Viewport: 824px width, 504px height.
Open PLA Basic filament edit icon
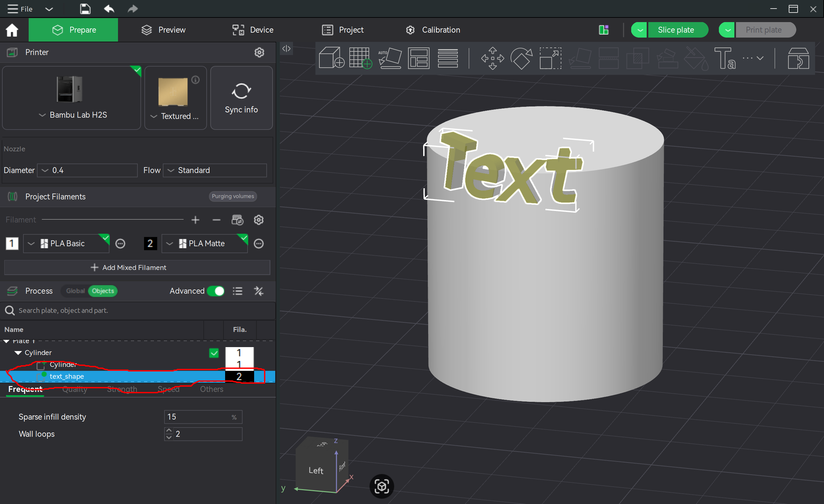coord(120,244)
